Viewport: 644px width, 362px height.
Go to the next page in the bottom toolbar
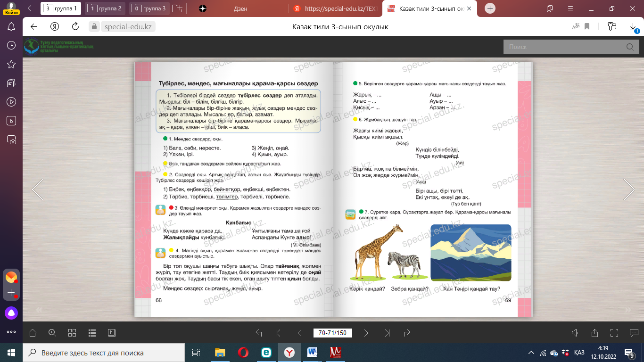pyautogui.click(x=364, y=333)
